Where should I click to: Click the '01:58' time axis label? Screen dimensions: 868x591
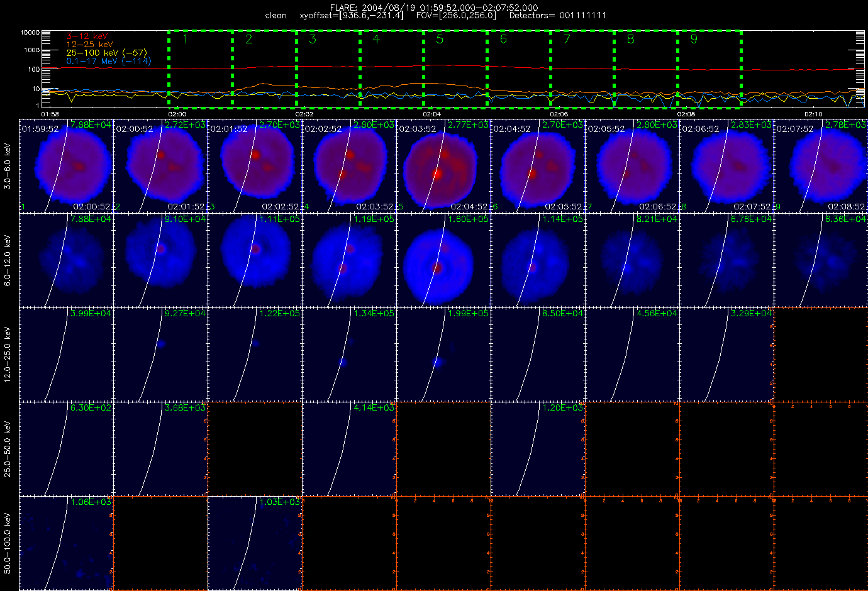click(x=50, y=114)
